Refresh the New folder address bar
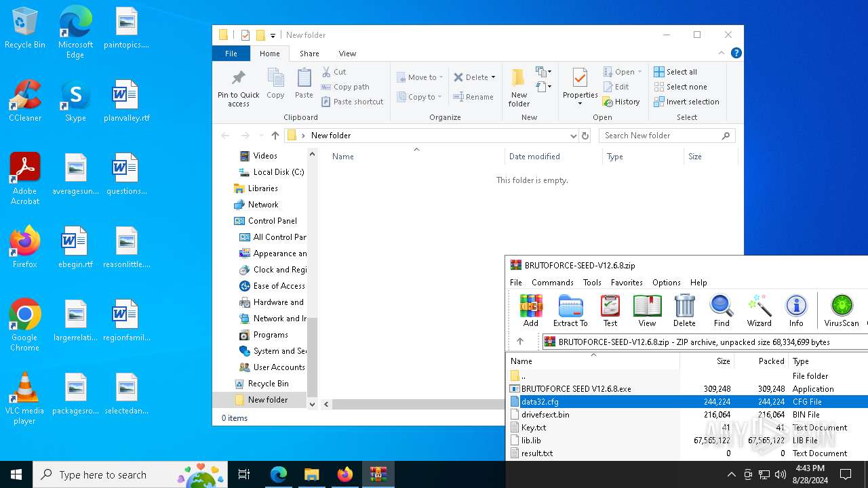Screen dimensions: 868x488 [x=586, y=136]
